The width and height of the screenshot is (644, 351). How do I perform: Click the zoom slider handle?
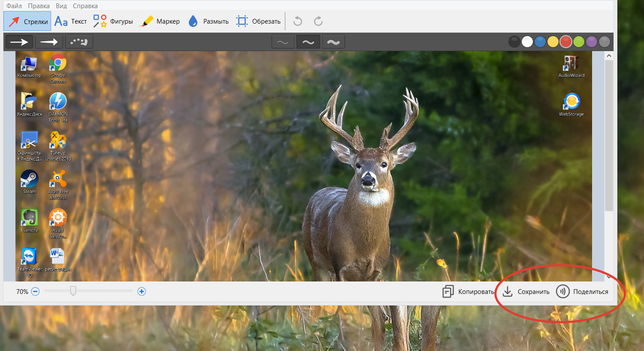73,291
